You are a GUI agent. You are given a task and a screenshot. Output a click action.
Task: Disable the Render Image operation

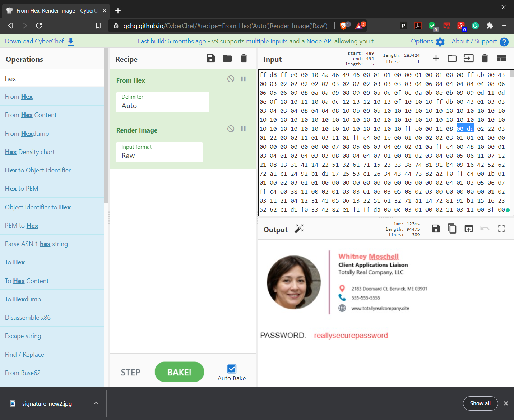pos(231,129)
